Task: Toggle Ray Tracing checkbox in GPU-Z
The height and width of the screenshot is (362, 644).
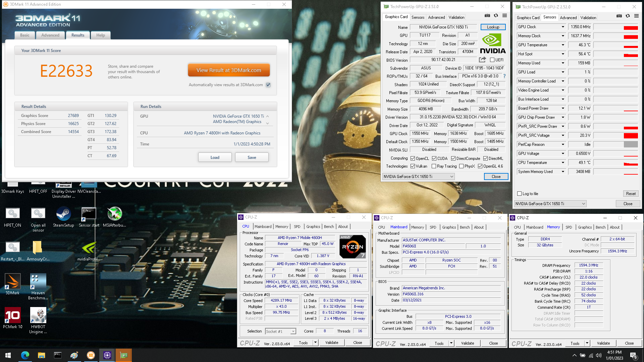Action: (x=434, y=166)
